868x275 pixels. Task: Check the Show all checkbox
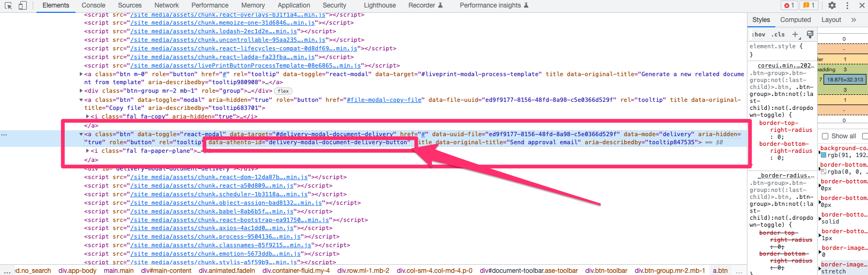point(825,136)
